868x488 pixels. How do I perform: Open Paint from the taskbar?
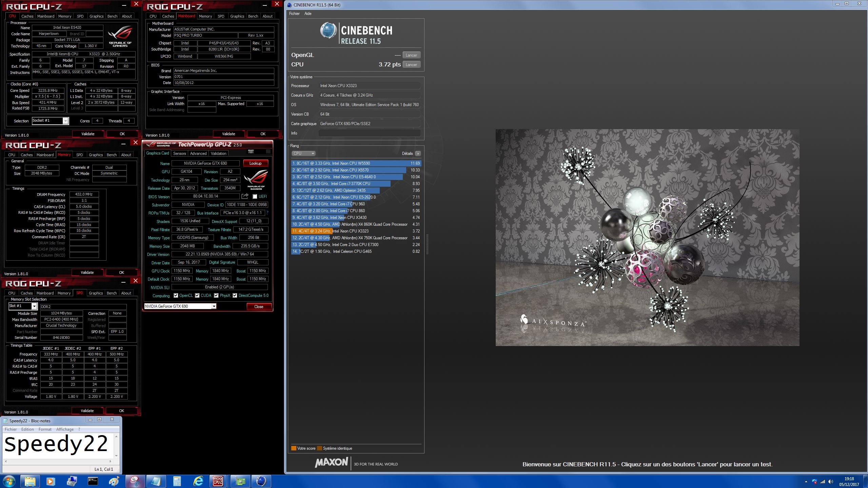114,481
